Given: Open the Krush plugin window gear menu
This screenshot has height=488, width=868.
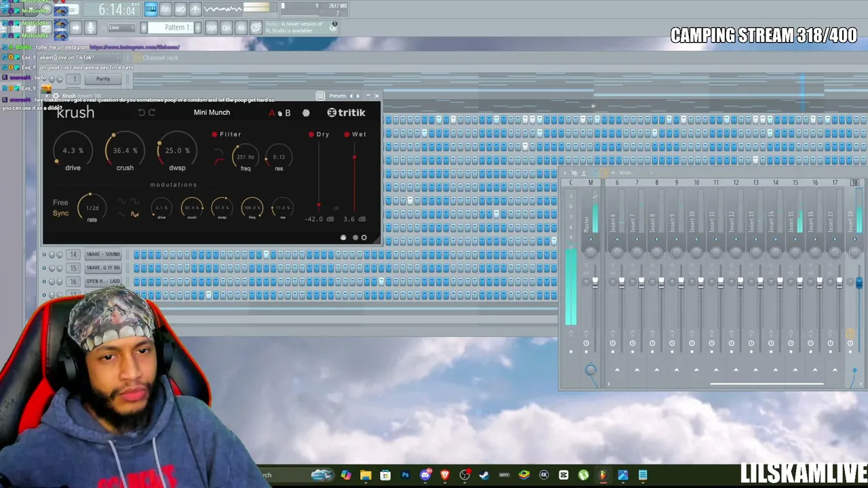Looking at the screenshot, I should [x=56, y=96].
